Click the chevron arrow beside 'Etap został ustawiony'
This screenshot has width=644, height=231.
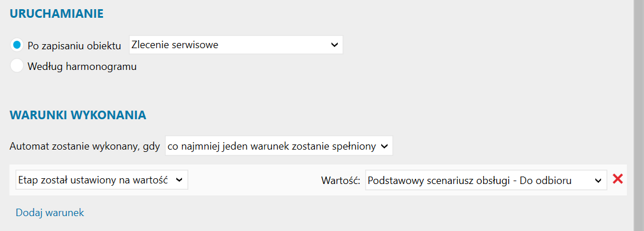point(179,180)
